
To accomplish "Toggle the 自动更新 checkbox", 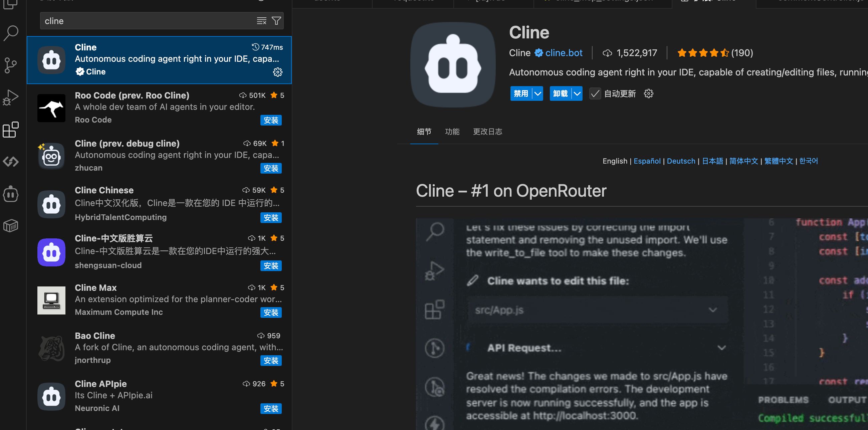I will [595, 94].
